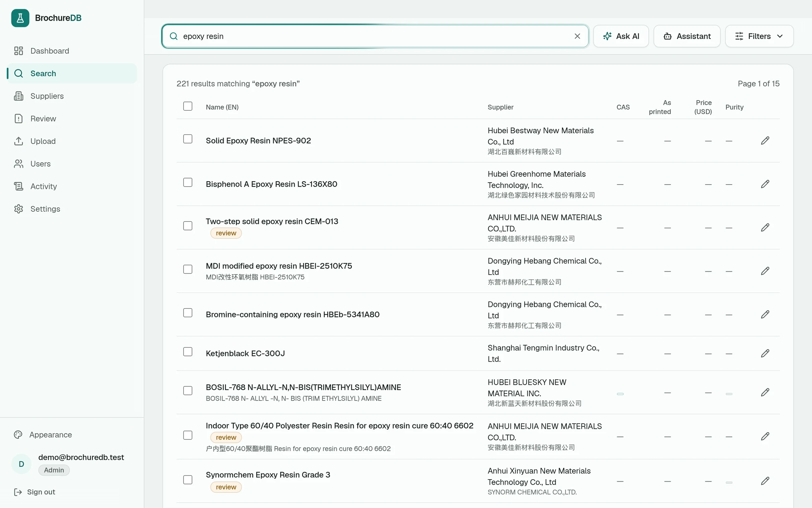Select the Bromine-containing epoxy resin checkbox
The width and height of the screenshot is (812, 508).
[x=188, y=313]
